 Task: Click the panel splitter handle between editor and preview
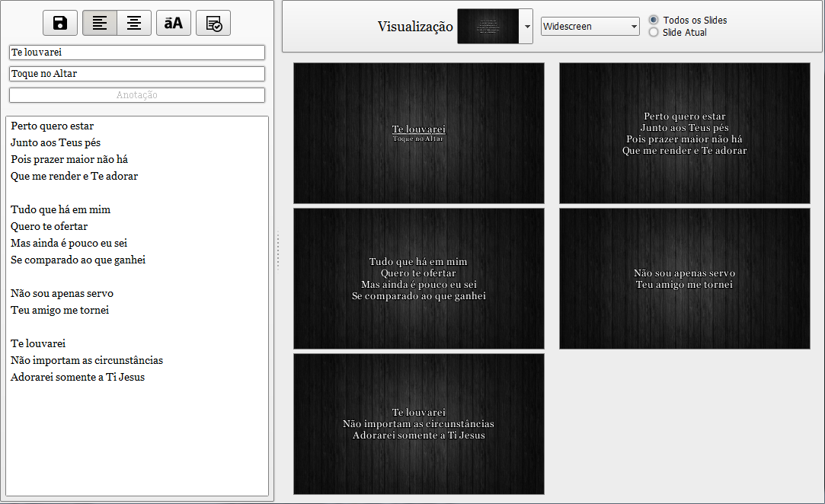coord(278,251)
